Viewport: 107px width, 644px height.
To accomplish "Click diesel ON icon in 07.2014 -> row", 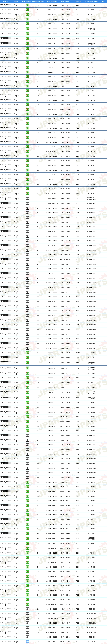I will [x=28, y=454].
